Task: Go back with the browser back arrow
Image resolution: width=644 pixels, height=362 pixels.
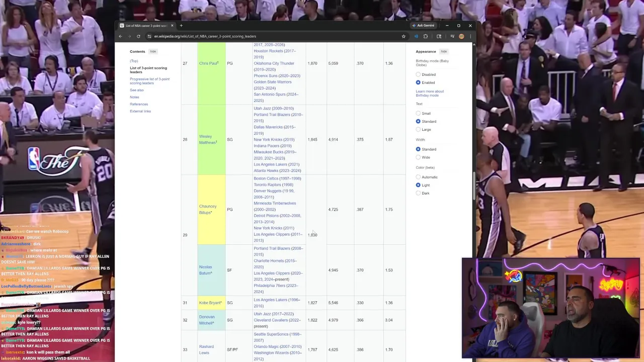Action: [x=120, y=36]
